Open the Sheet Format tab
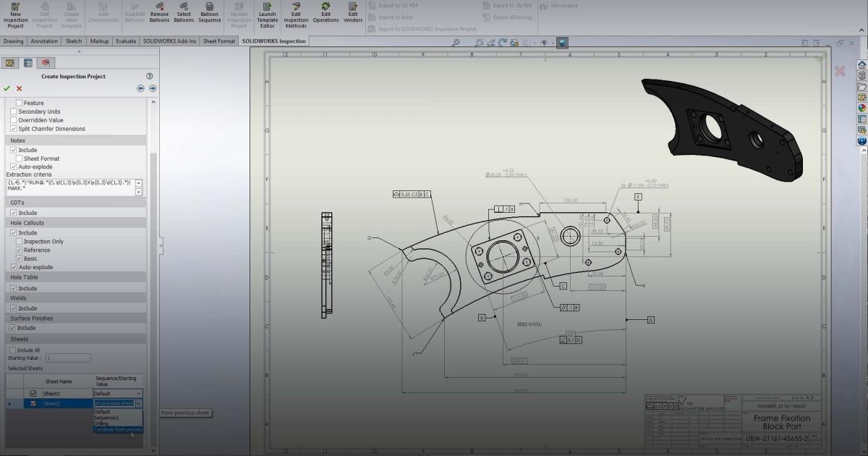868x456 pixels. pos(219,41)
